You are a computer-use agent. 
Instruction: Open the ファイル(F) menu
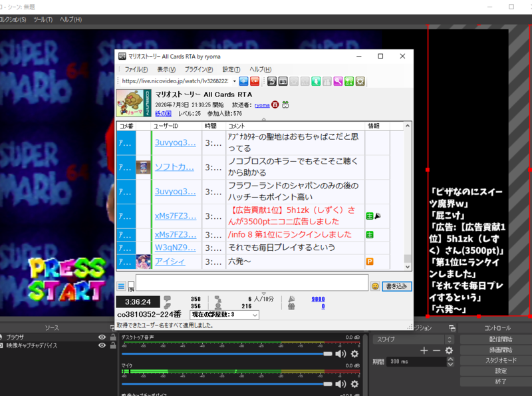(136, 69)
